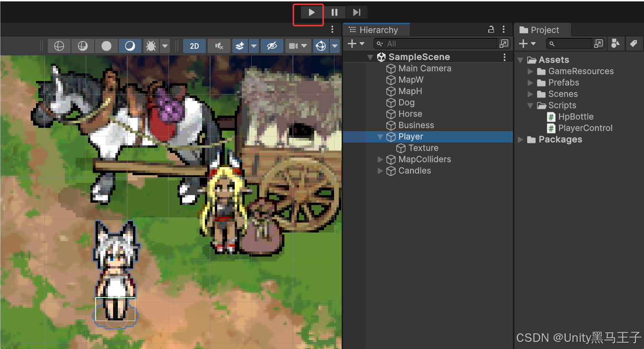This screenshot has height=349, width=644.
Task: Click the Business object cube icon
Action: tap(391, 125)
